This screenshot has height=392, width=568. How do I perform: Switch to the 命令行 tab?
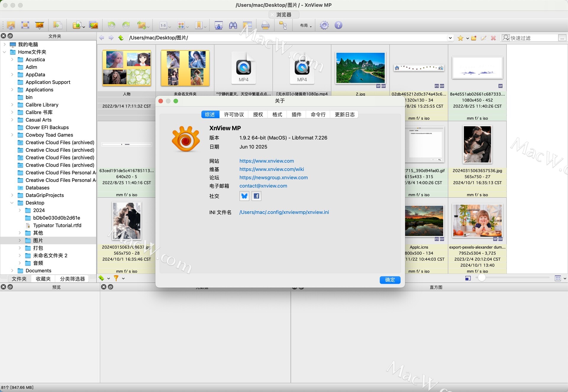[x=318, y=114]
